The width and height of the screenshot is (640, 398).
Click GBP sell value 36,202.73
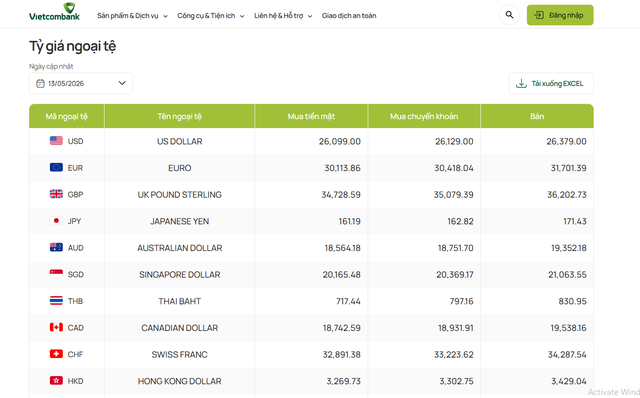567,195
